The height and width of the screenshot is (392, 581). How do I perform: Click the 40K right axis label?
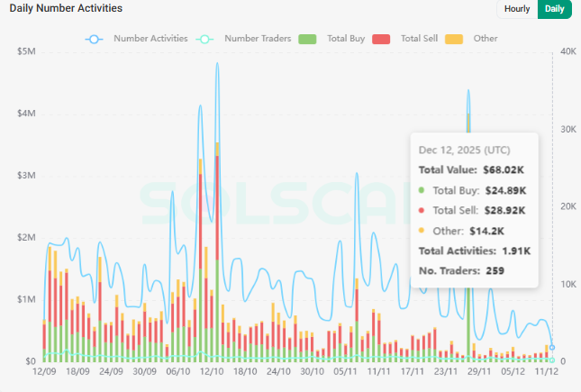coord(567,52)
